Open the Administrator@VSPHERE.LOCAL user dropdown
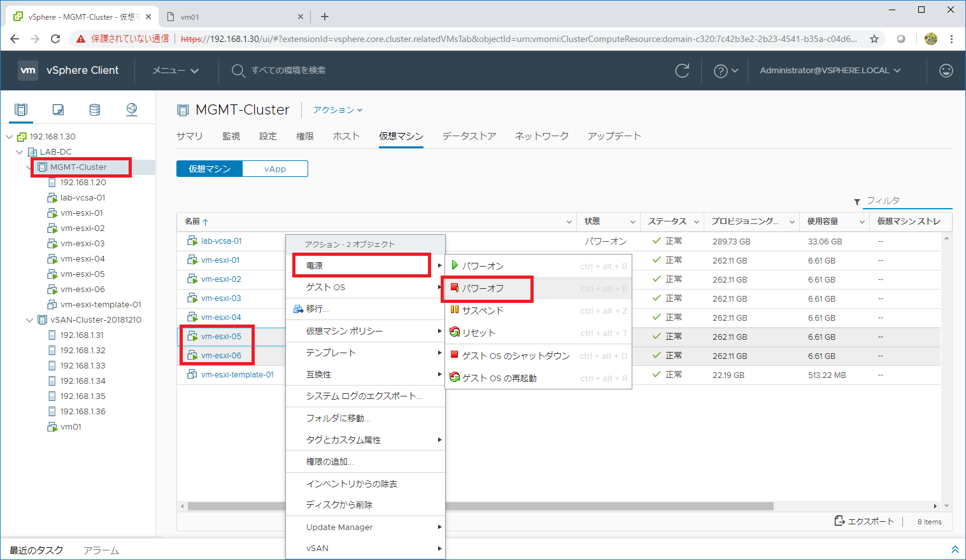 tap(830, 71)
